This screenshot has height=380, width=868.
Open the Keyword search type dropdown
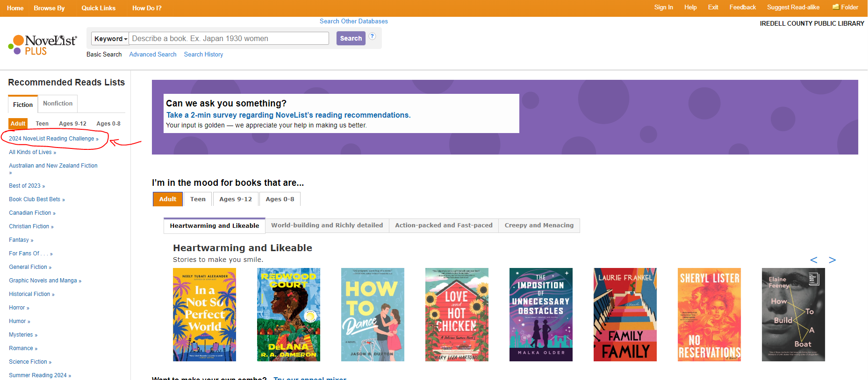click(110, 39)
